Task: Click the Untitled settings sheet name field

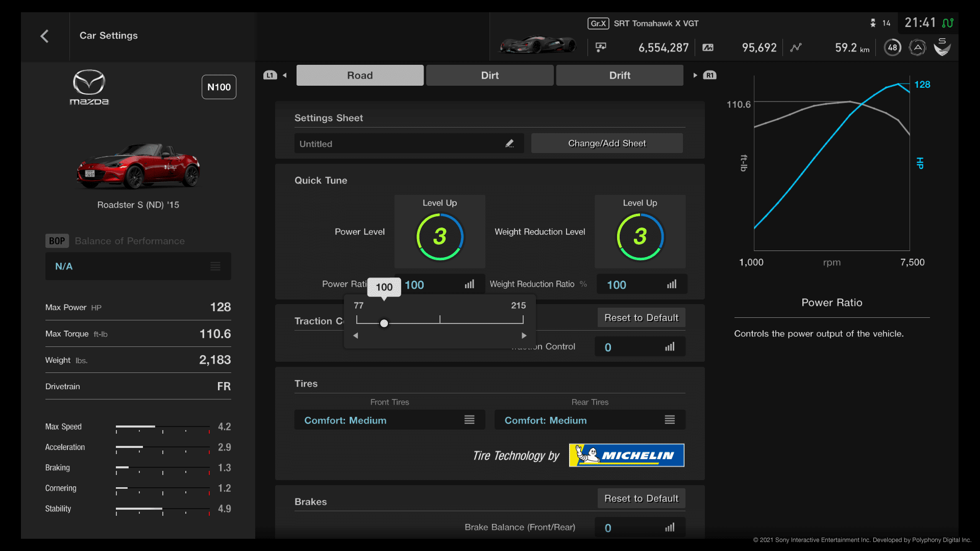Action: 409,144
